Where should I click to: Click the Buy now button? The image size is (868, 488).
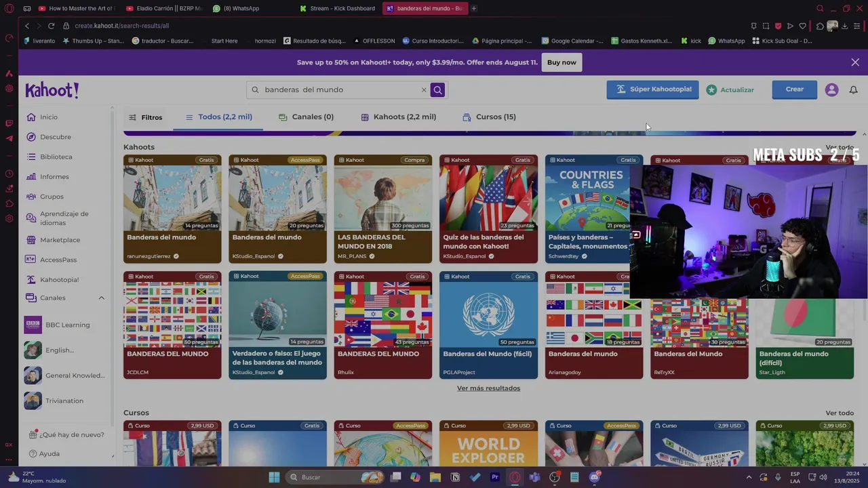pyautogui.click(x=561, y=62)
